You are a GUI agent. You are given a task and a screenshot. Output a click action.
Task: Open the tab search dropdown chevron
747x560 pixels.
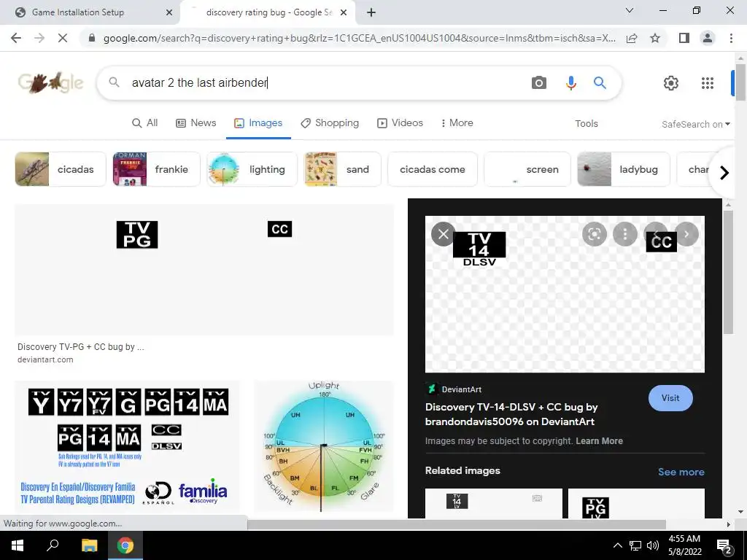(x=630, y=10)
